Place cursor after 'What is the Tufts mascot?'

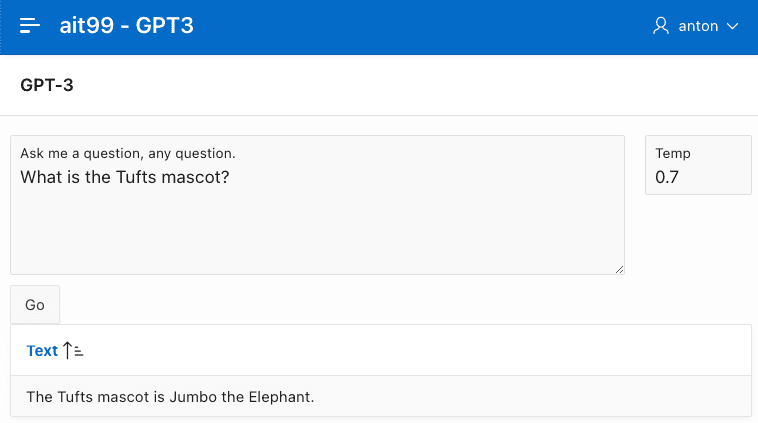[x=233, y=177]
